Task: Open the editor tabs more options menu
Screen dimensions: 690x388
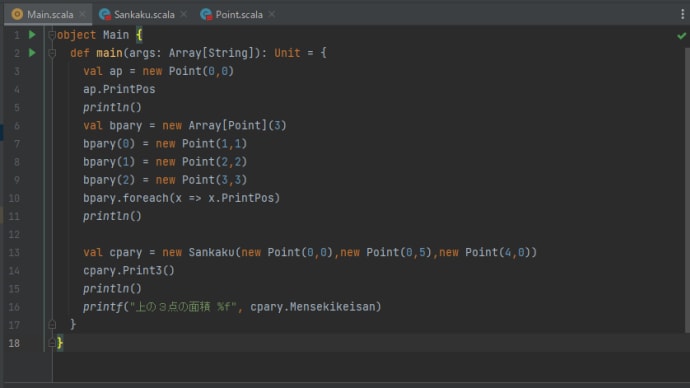Action: (683, 14)
